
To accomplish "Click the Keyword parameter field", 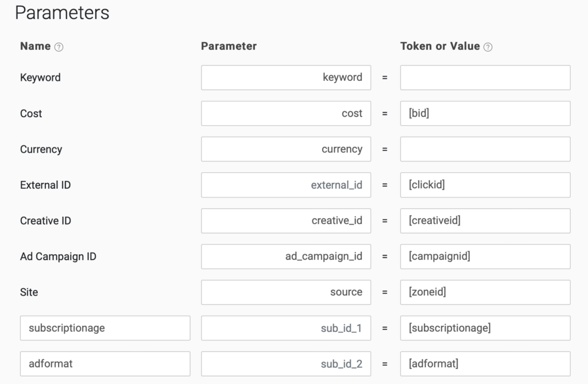I will [x=285, y=77].
